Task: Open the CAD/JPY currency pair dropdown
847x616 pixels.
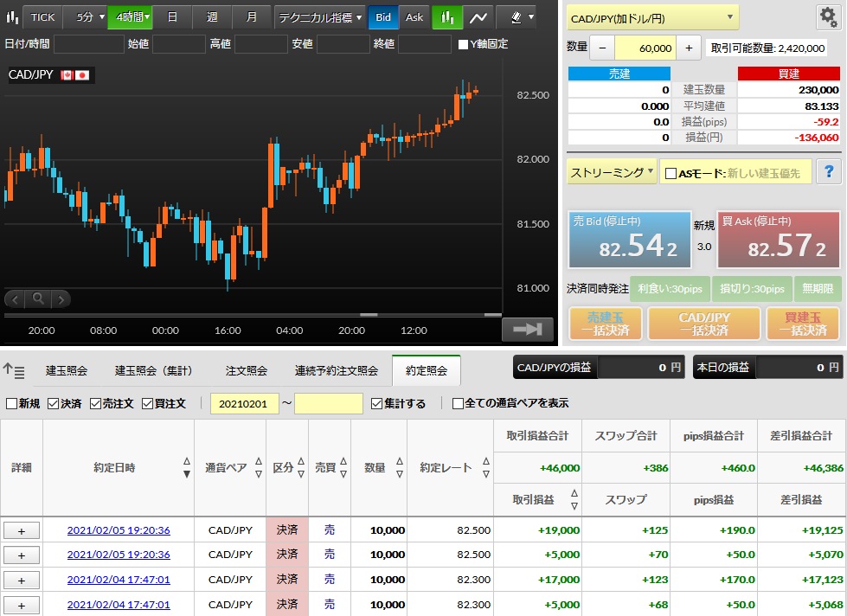Action: point(652,18)
